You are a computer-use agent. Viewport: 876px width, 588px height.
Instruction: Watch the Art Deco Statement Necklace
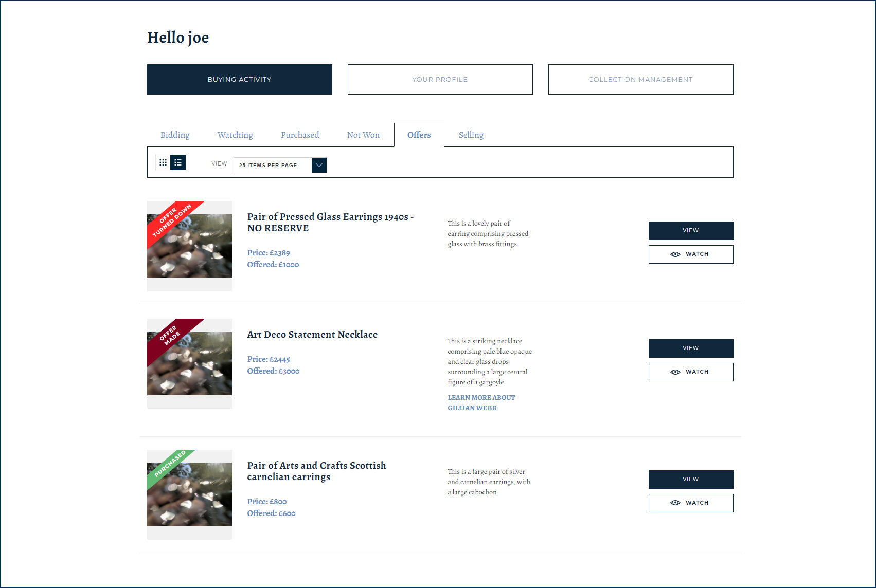click(x=691, y=372)
